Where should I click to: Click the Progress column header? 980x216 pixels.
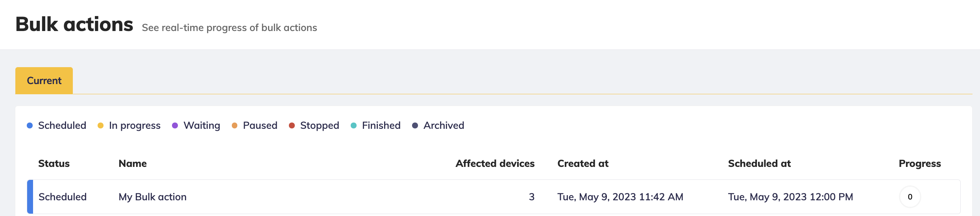pyautogui.click(x=919, y=164)
